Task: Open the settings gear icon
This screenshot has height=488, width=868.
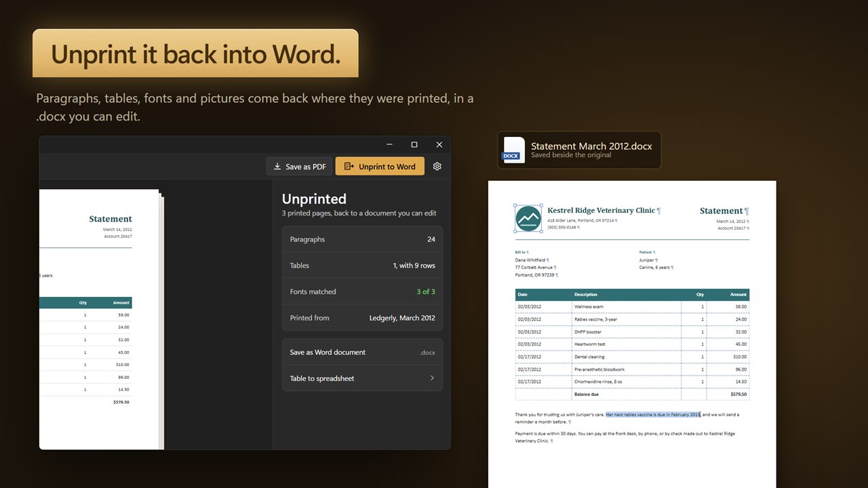Action: (x=437, y=166)
